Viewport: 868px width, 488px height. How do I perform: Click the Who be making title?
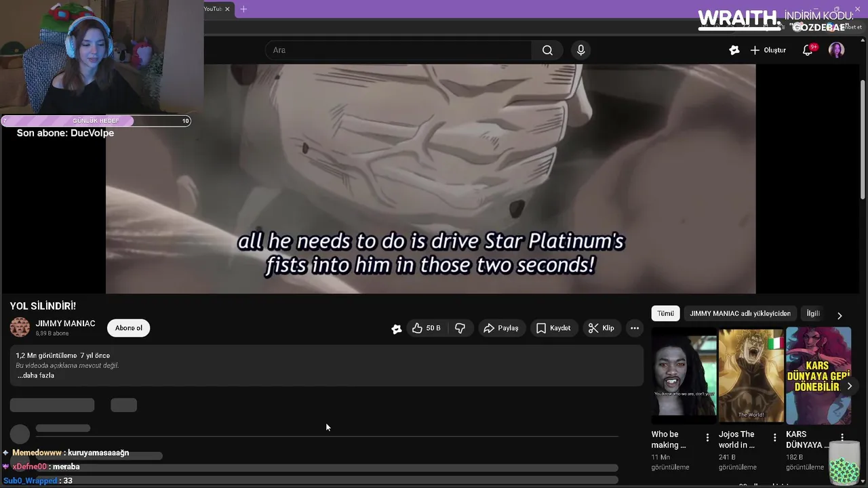pos(669,440)
